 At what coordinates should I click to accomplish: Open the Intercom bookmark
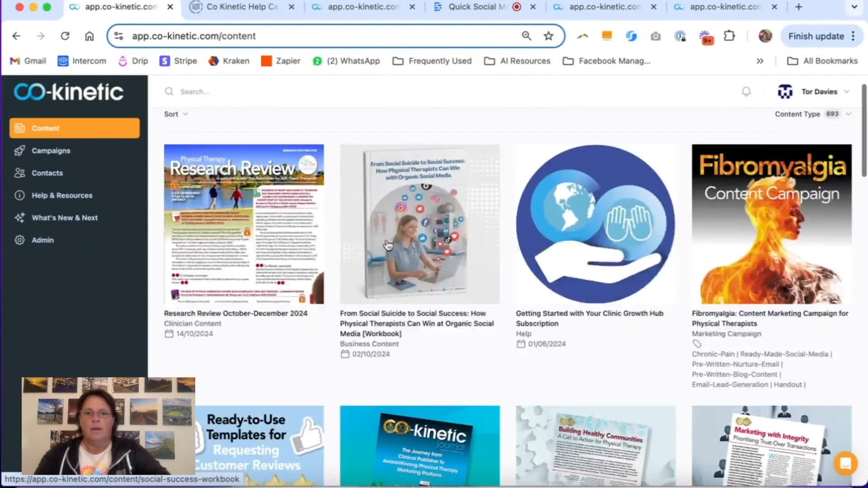[x=82, y=61]
